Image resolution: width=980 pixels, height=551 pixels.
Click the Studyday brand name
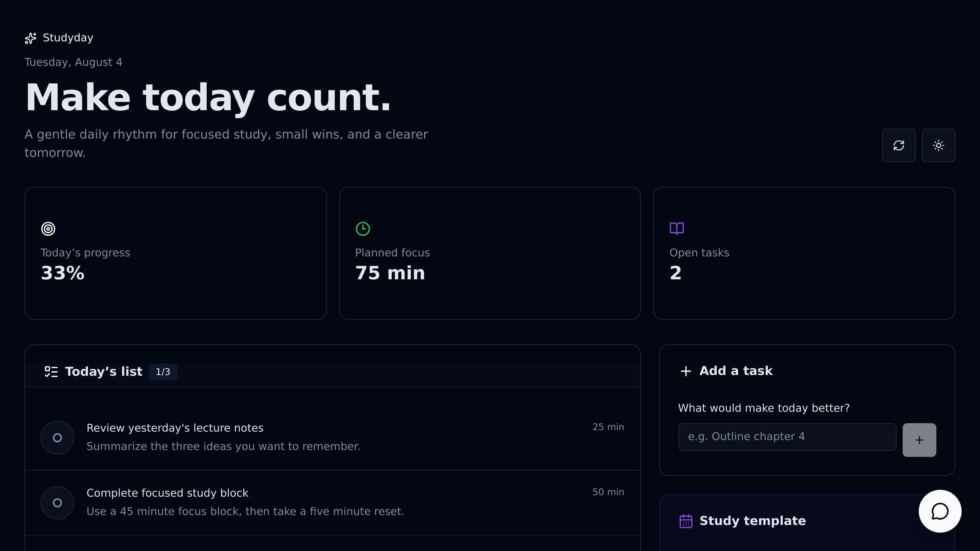pos(68,38)
